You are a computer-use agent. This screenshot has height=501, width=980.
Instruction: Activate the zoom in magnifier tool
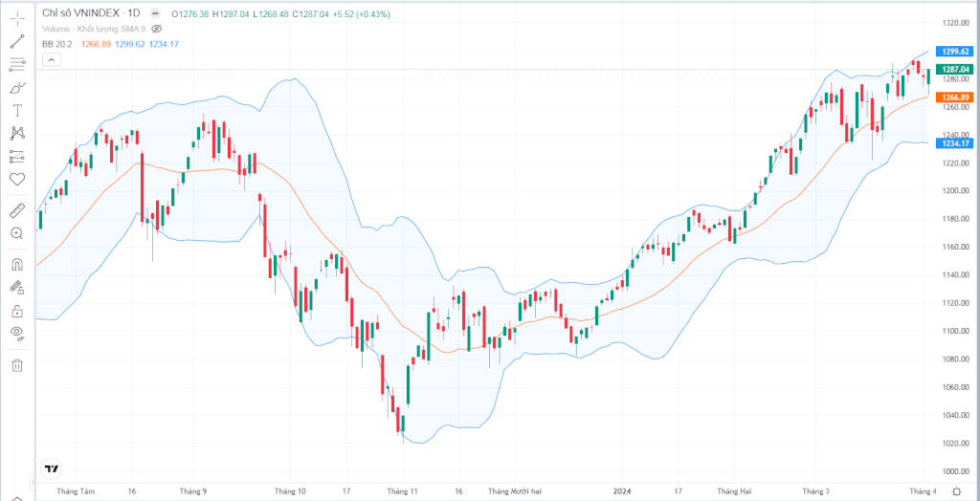(x=17, y=233)
